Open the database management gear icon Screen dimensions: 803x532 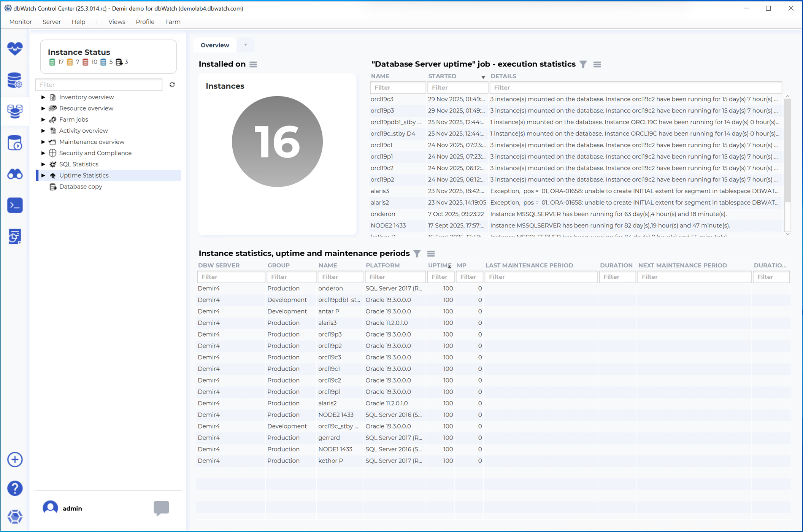[x=15, y=80]
